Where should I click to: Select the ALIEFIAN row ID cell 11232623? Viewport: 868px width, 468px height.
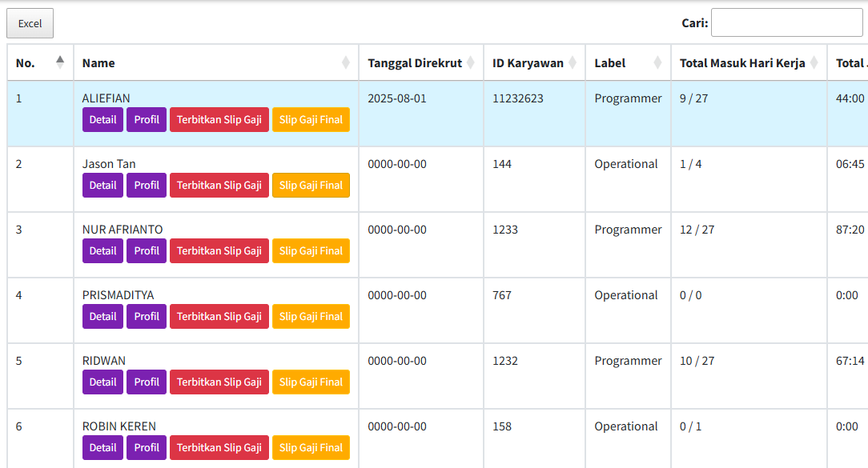[x=517, y=98]
